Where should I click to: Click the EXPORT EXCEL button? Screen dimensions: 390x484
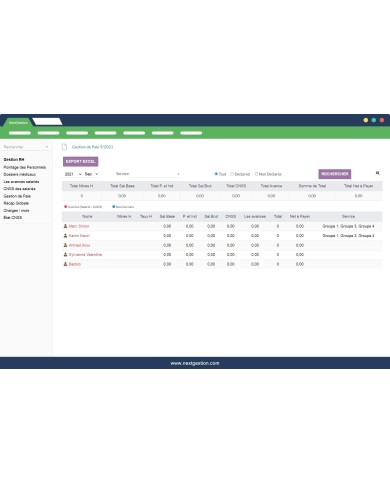click(80, 161)
